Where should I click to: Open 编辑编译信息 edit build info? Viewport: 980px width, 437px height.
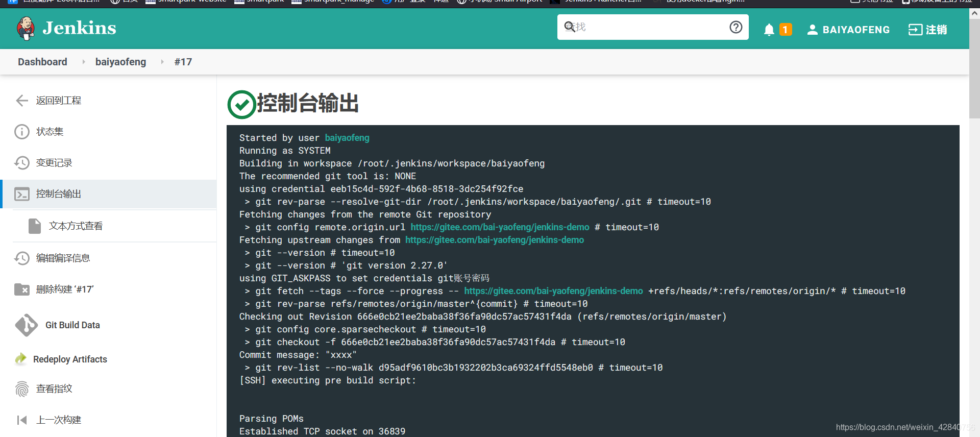pos(63,258)
